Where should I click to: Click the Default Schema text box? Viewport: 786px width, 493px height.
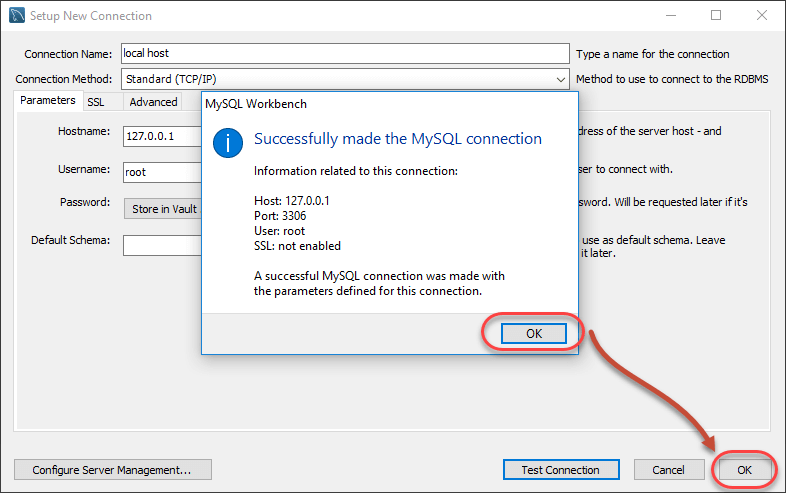160,245
